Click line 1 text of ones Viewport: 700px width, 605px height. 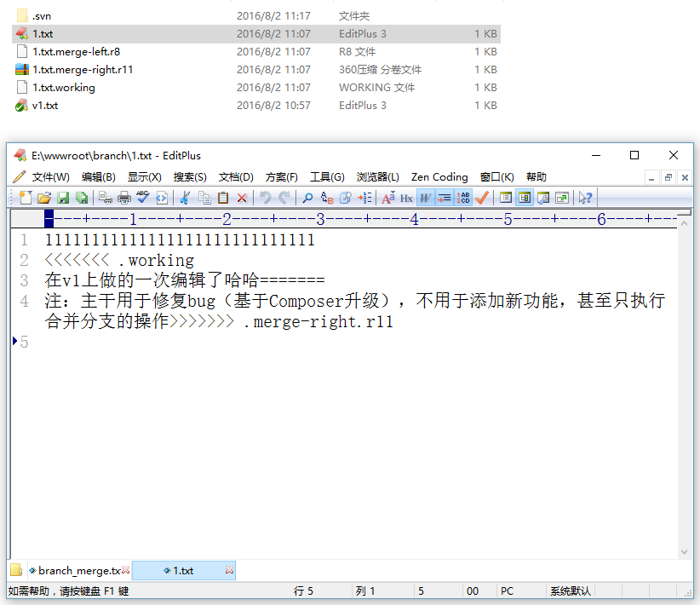click(x=180, y=240)
